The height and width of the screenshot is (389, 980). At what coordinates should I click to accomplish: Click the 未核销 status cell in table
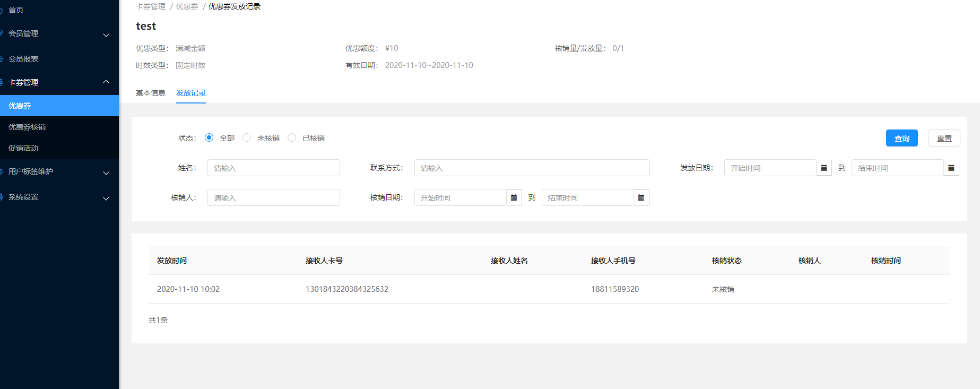(723, 289)
